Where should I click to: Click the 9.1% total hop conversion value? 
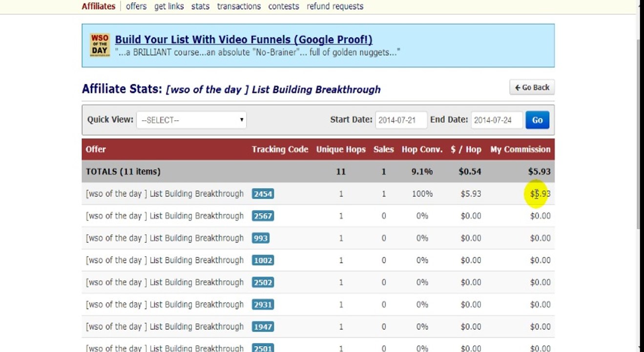pyautogui.click(x=422, y=172)
